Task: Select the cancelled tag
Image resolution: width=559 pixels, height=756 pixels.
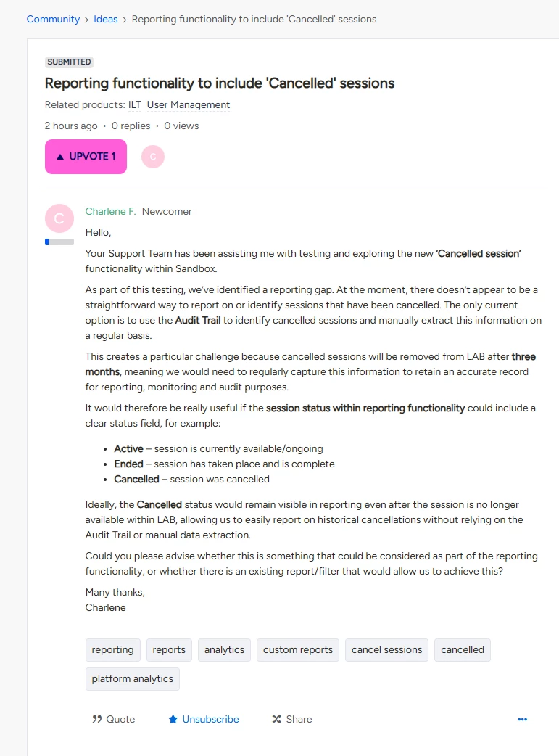Action: pyautogui.click(x=463, y=650)
